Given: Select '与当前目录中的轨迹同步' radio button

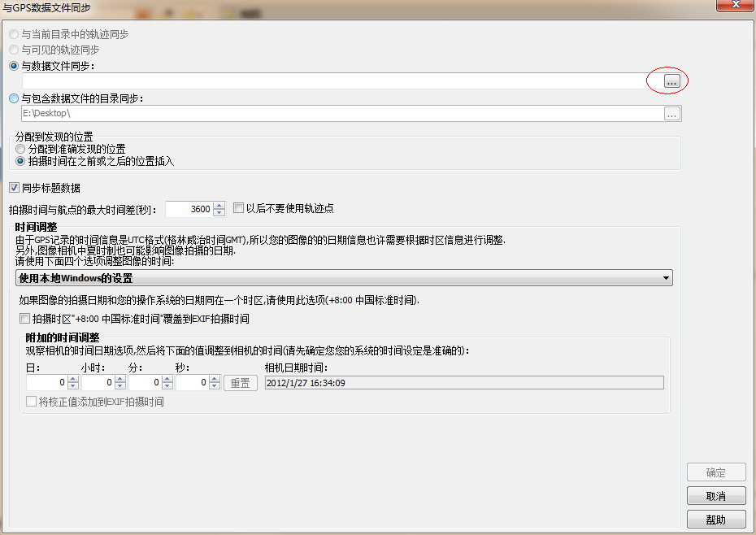Looking at the screenshot, I should [14, 34].
